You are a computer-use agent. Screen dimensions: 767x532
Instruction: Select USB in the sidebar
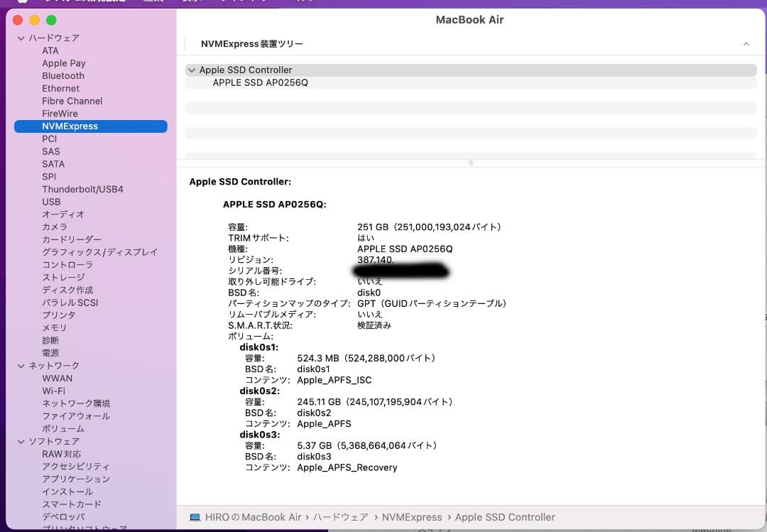(51, 202)
